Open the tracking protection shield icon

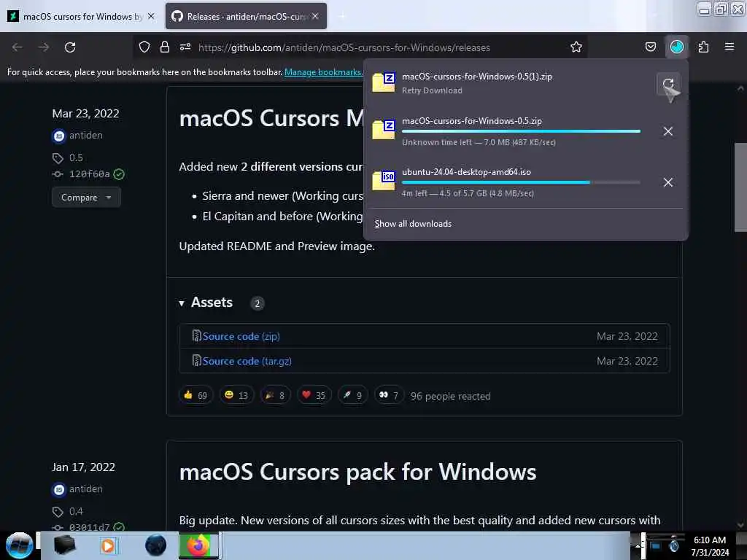[144, 47]
